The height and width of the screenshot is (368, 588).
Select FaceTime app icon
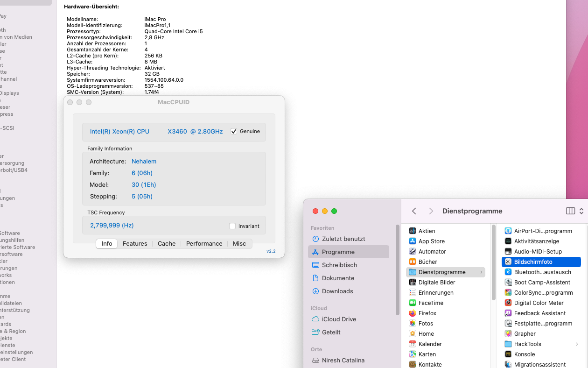coord(413,303)
